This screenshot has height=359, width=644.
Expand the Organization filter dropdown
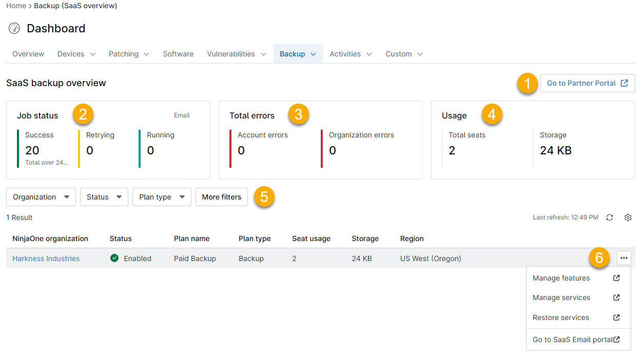point(41,197)
